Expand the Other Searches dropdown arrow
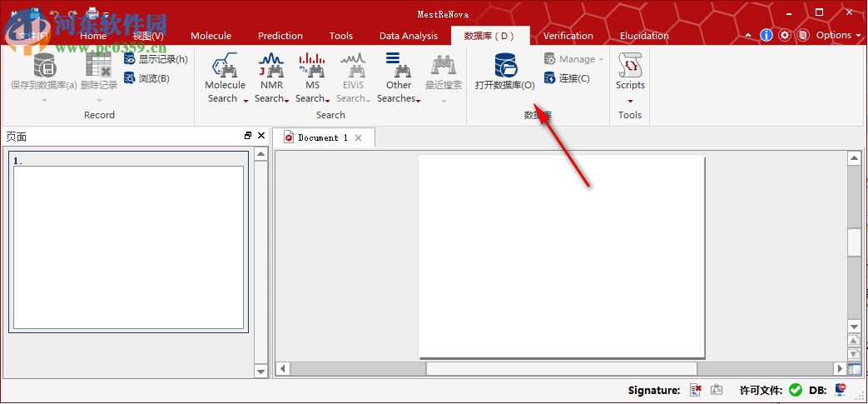Screen dimensions: 868x404 [418, 100]
